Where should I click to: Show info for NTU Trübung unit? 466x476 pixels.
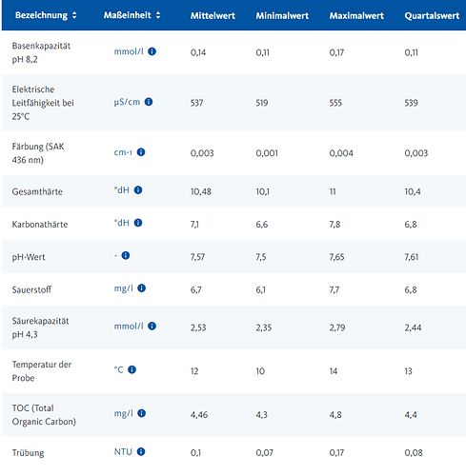[141, 451]
